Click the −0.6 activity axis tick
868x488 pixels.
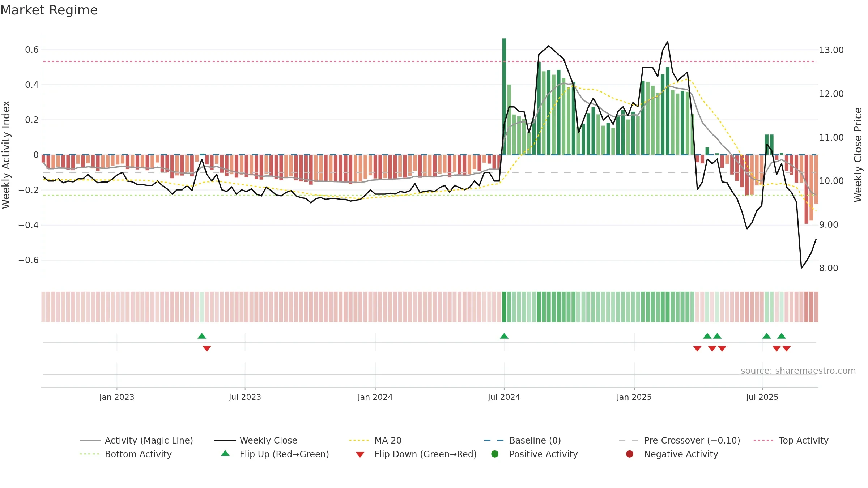coord(29,260)
